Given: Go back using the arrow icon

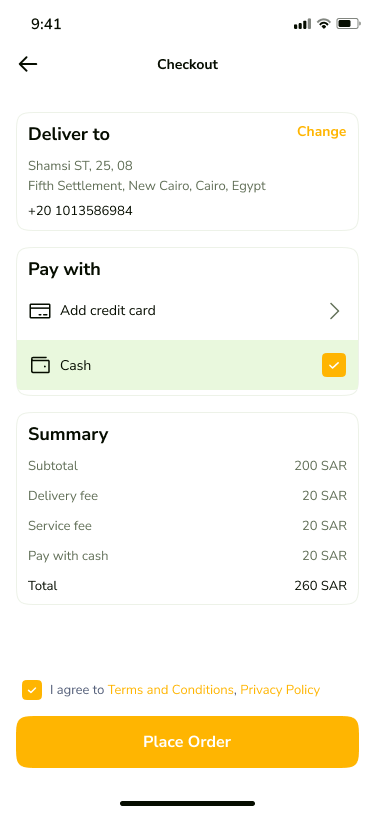Looking at the screenshot, I should coord(28,64).
